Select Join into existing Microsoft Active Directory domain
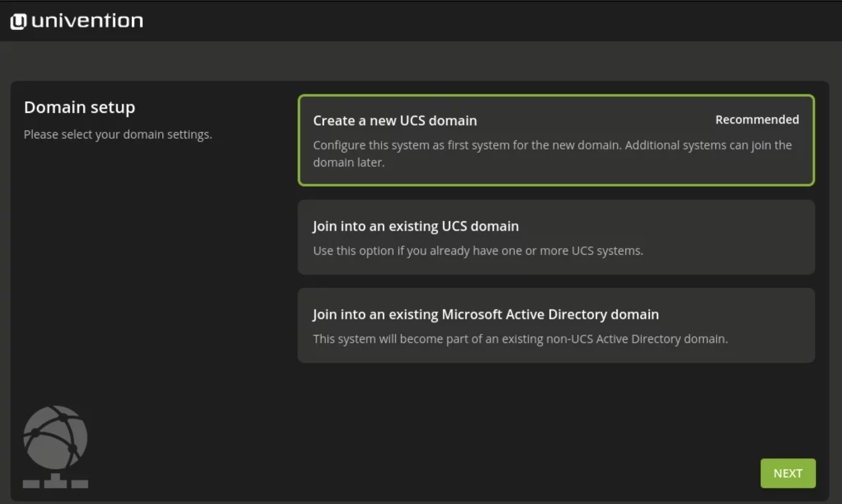 tap(556, 325)
